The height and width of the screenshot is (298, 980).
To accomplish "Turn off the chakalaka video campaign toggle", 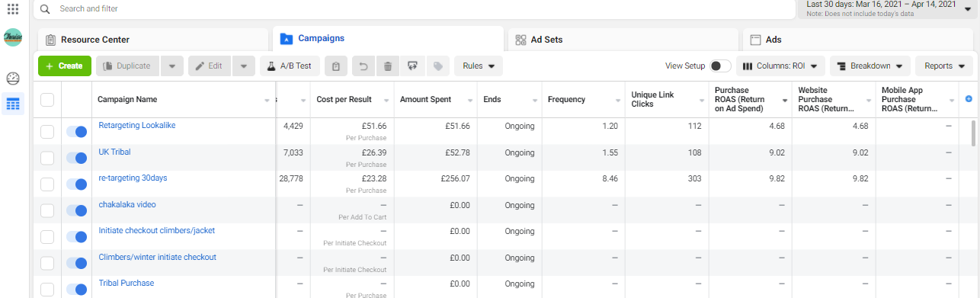I will click(x=76, y=210).
